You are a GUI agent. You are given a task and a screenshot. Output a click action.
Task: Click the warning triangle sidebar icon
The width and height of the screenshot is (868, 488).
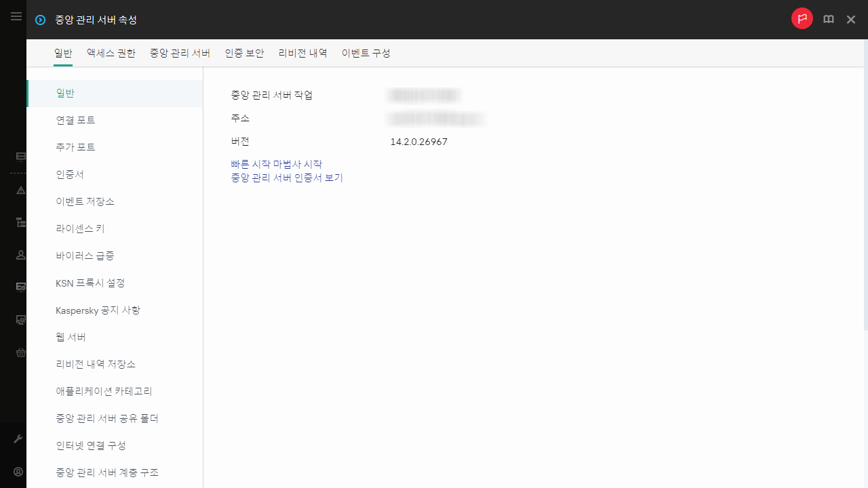point(20,190)
